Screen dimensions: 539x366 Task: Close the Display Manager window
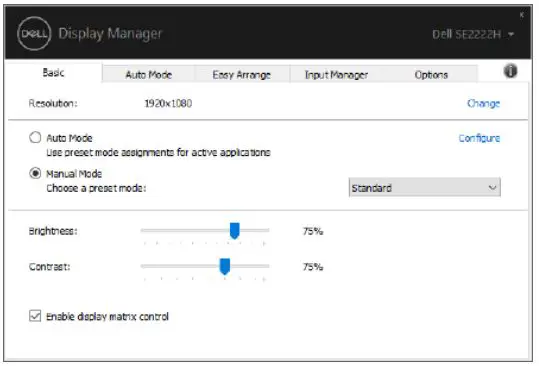coord(521,15)
